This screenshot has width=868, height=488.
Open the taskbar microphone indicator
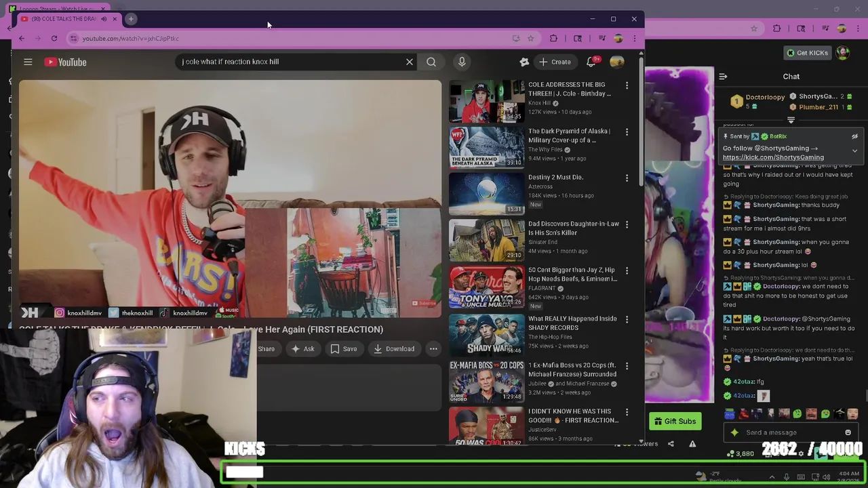coord(787,476)
